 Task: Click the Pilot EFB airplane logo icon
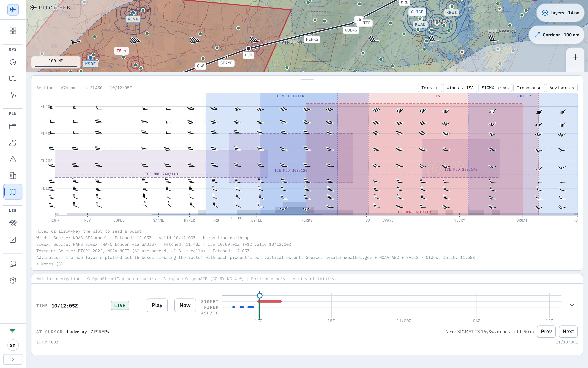tap(13, 10)
